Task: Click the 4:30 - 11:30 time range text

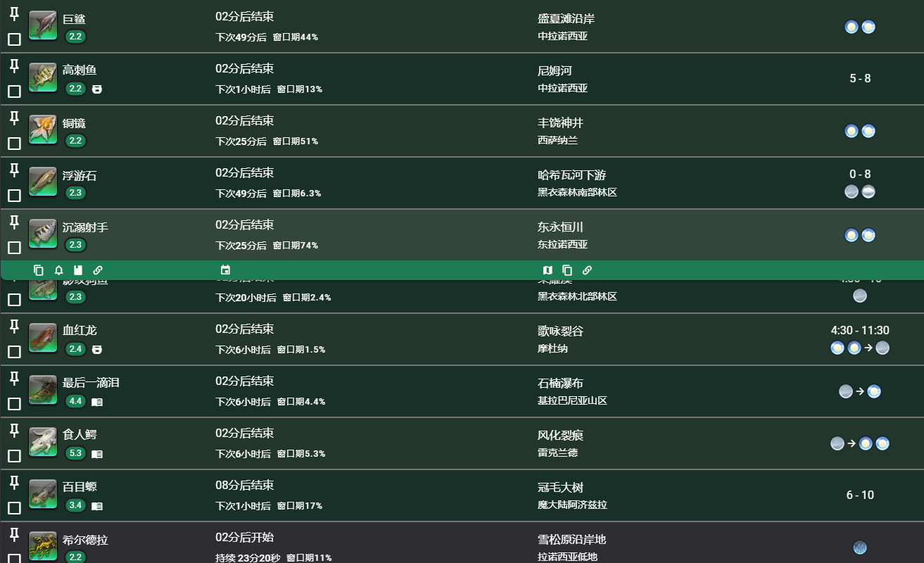Action: click(x=860, y=330)
